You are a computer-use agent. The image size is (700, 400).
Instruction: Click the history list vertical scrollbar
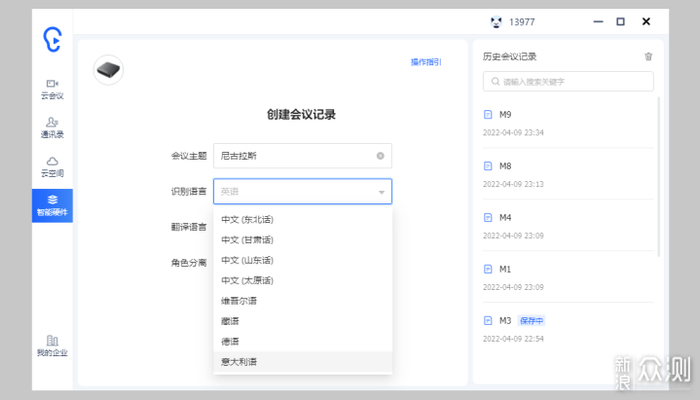658,176
